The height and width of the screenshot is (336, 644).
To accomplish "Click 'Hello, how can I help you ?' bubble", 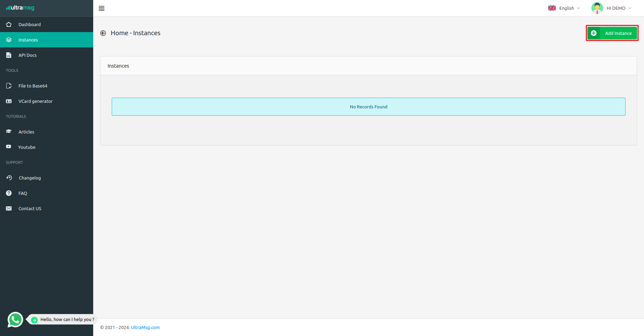I will (63, 320).
